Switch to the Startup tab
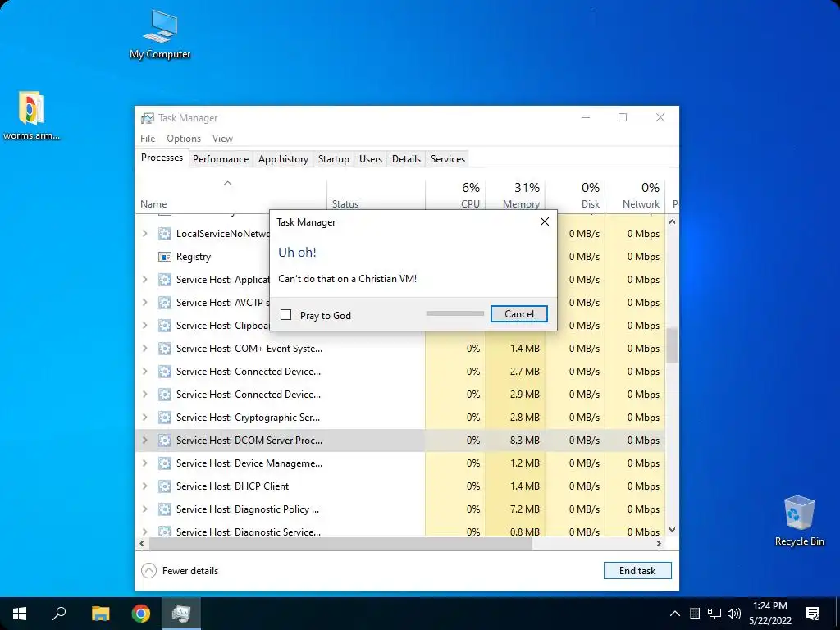 (x=334, y=159)
